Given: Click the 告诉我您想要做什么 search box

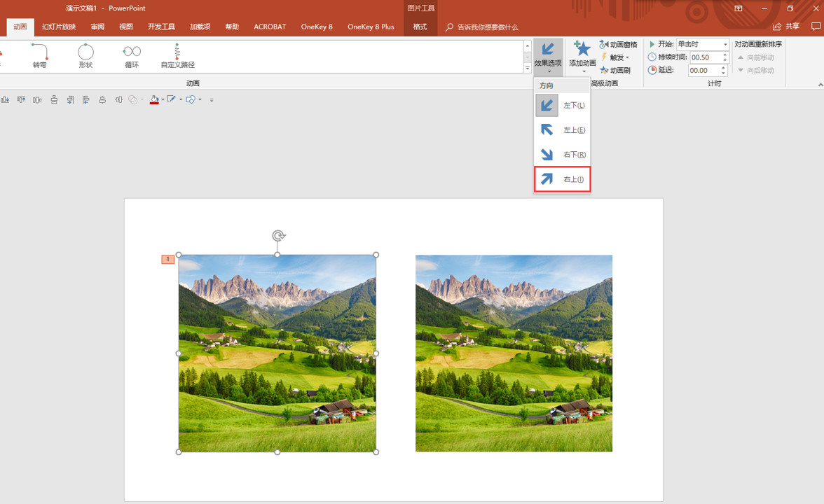Looking at the screenshot, I should [x=482, y=27].
